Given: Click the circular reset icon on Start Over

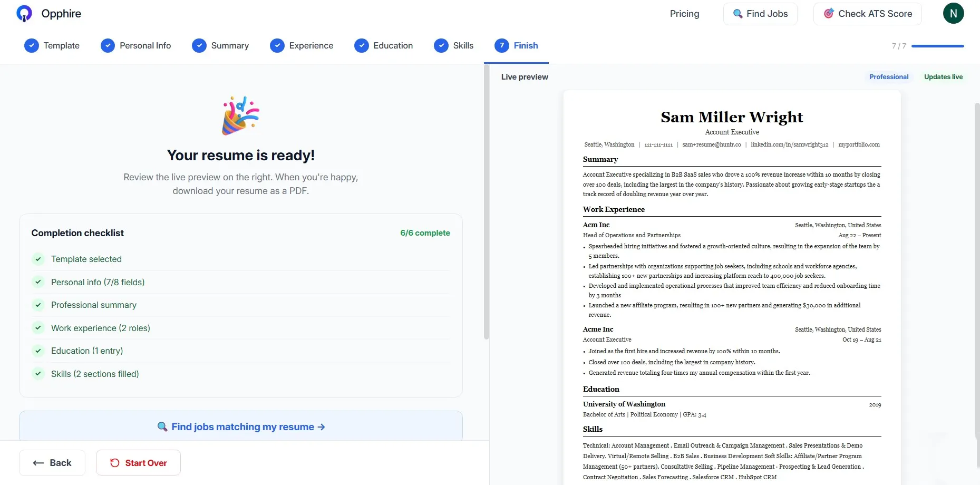Looking at the screenshot, I should (115, 463).
